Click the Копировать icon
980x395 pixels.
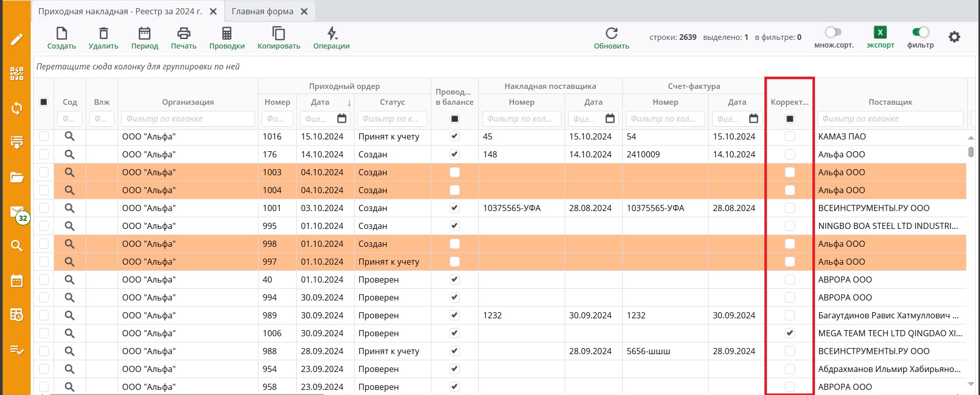[x=278, y=34]
